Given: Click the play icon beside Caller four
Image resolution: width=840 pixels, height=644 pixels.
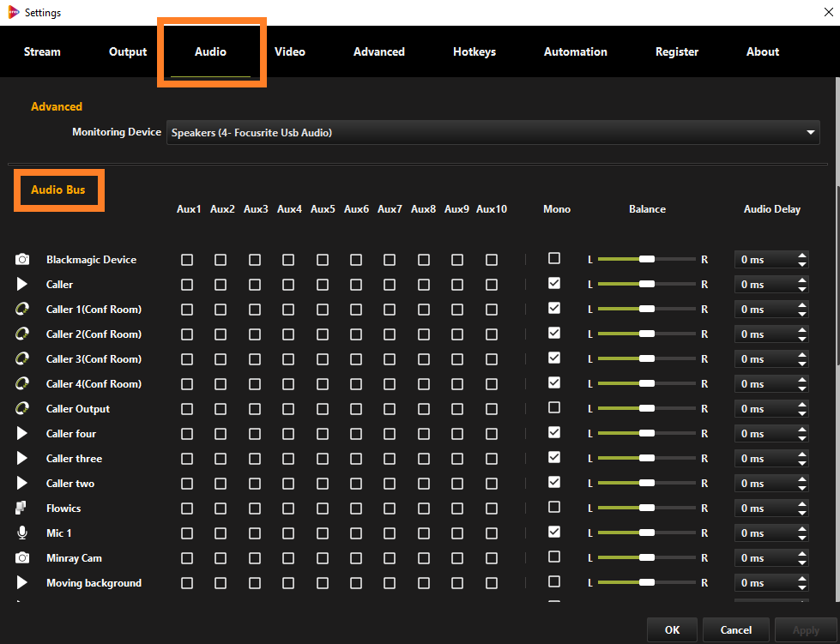Looking at the screenshot, I should 22,433.
